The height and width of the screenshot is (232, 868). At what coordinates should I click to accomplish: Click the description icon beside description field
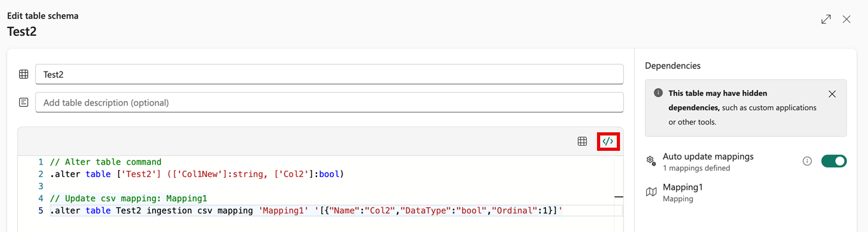point(24,102)
